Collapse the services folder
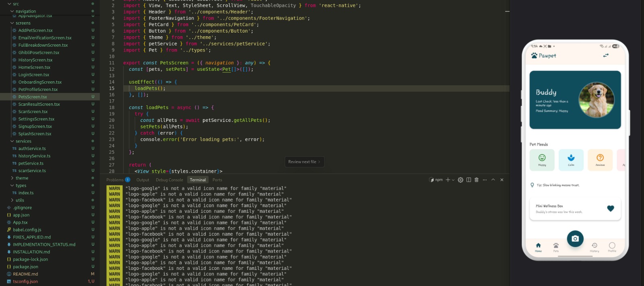The height and width of the screenshot is (286, 644). click(x=23, y=141)
